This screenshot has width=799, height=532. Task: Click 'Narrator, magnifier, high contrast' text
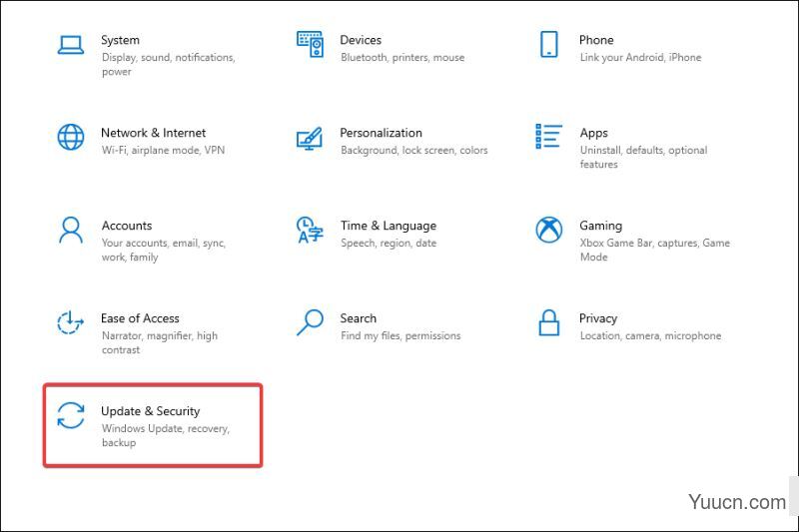(160, 342)
